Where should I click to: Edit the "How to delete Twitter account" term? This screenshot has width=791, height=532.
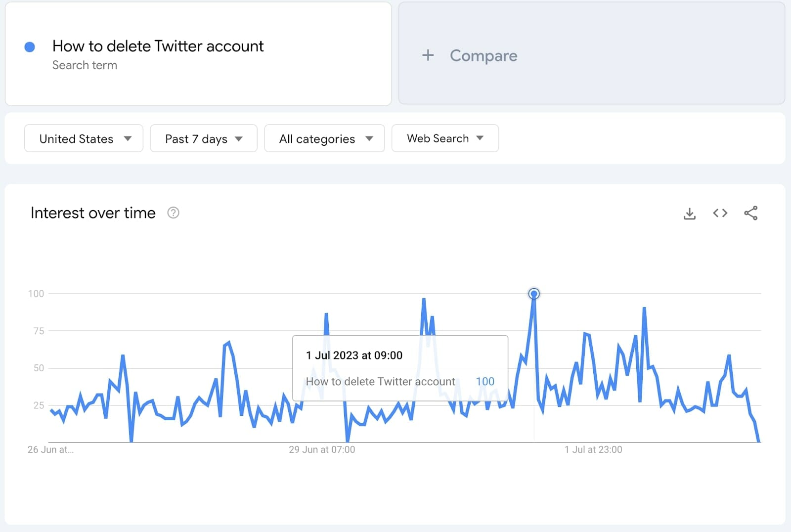click(158, 46)
